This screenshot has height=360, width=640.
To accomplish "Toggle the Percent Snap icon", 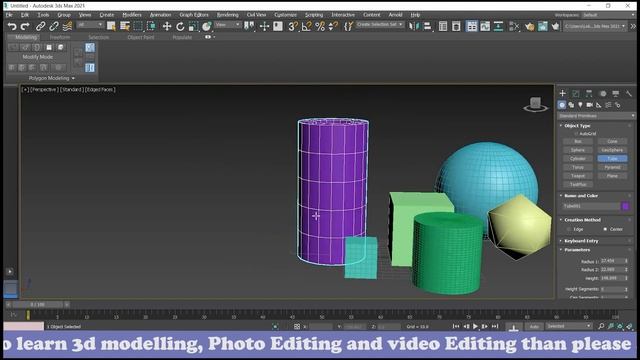I will coord(320,27).
